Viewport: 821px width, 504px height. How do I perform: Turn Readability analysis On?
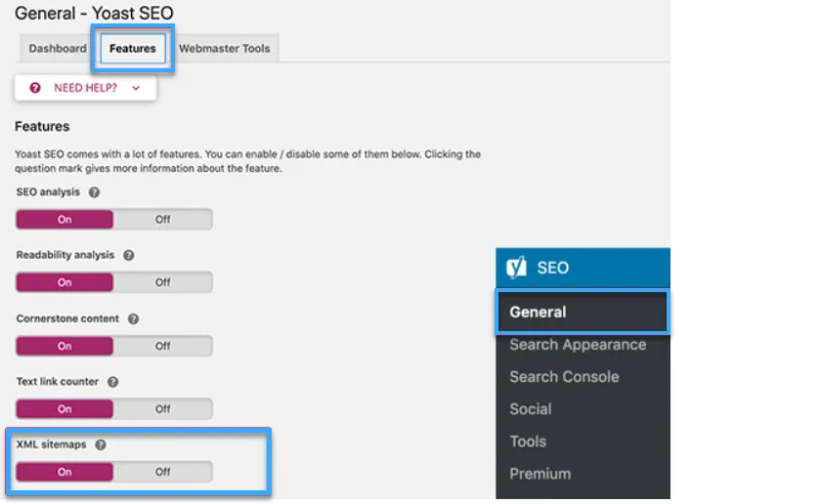(65, 282)
